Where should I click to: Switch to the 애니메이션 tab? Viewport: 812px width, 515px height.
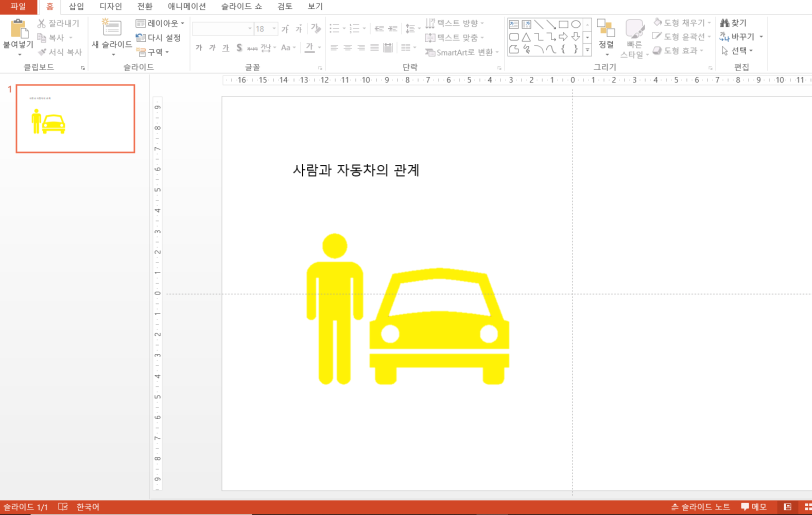pos(186,7)
